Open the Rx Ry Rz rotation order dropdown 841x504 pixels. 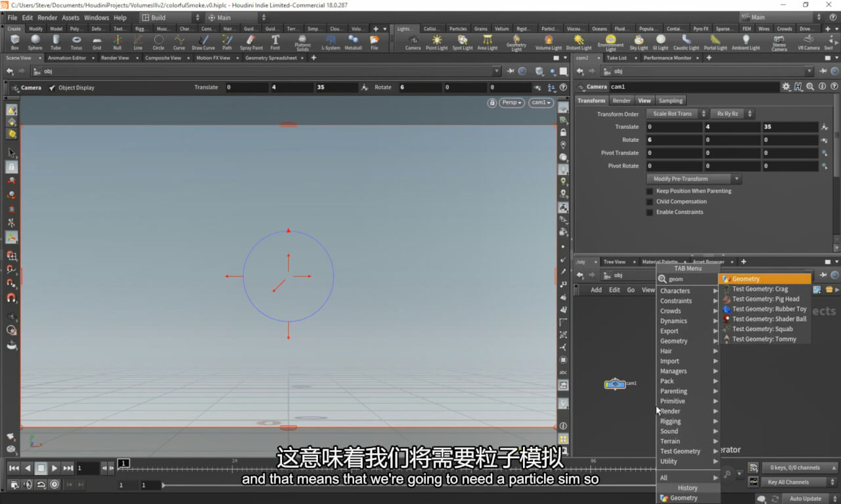click(731, 114)
